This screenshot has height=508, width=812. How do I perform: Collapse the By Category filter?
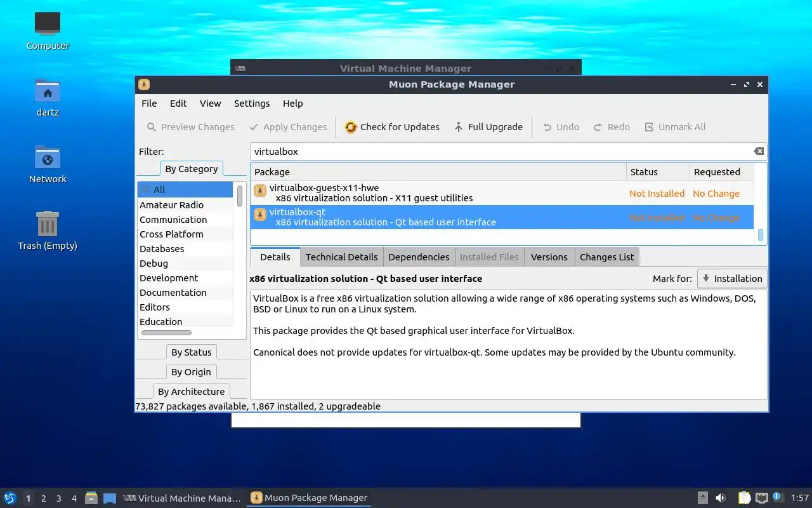coord(192,169)
